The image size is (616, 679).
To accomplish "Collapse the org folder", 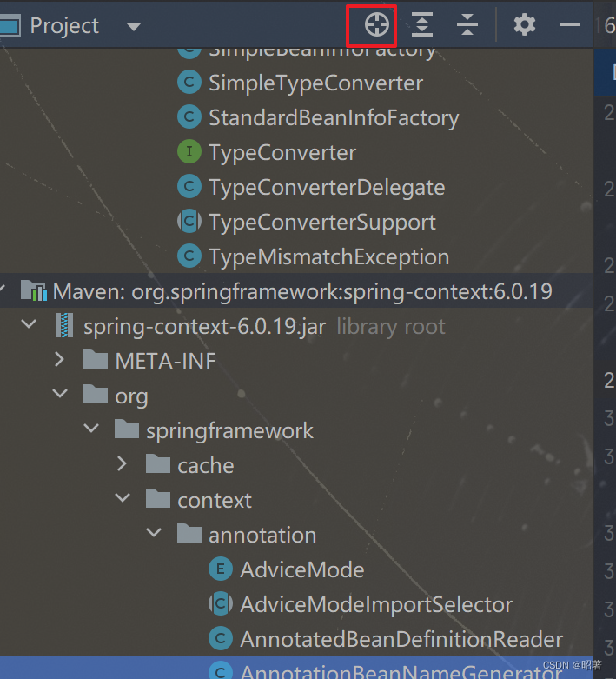I will (60, 394).
